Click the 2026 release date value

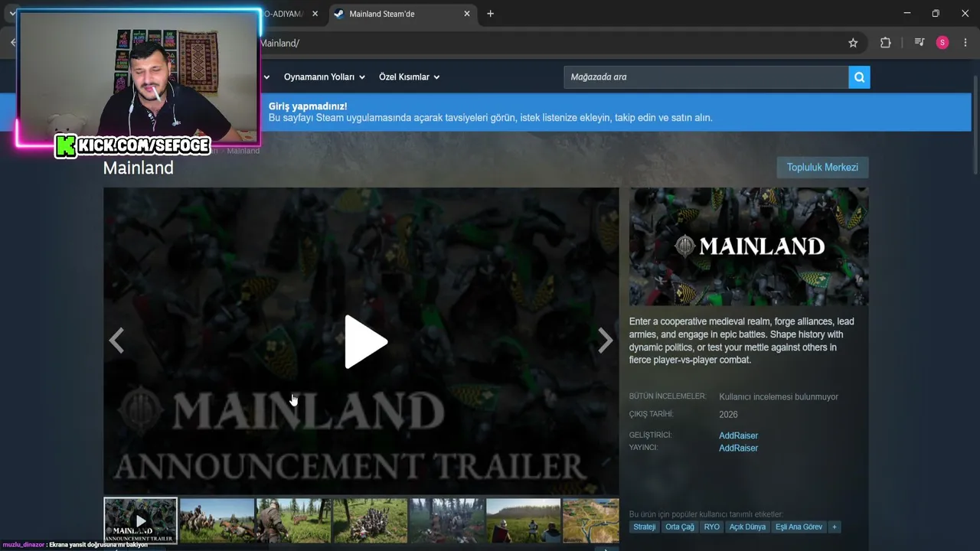tap(728, 415)
